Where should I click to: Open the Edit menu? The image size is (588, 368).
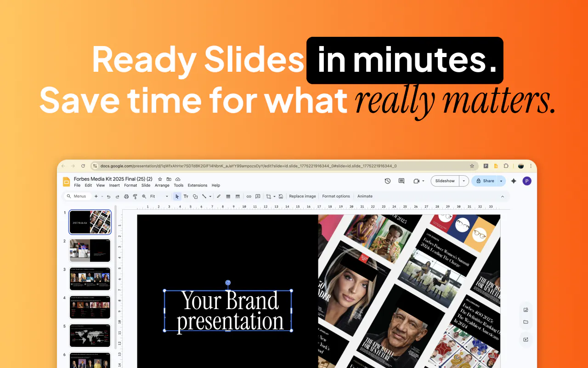click(88, 185)
